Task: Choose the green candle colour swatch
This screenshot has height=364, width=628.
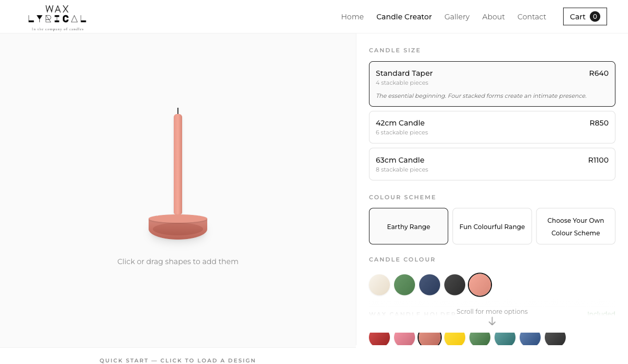Action: tap(405, 285)
